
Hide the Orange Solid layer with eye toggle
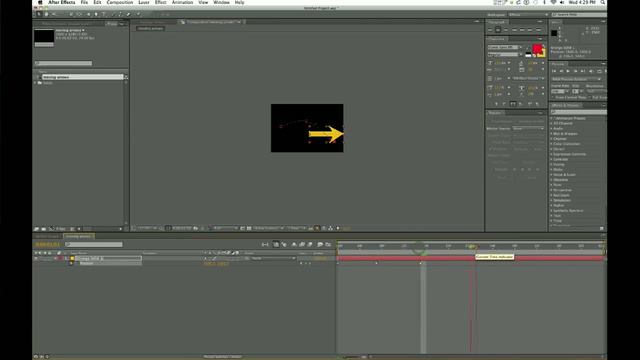[x=36, y=258]
